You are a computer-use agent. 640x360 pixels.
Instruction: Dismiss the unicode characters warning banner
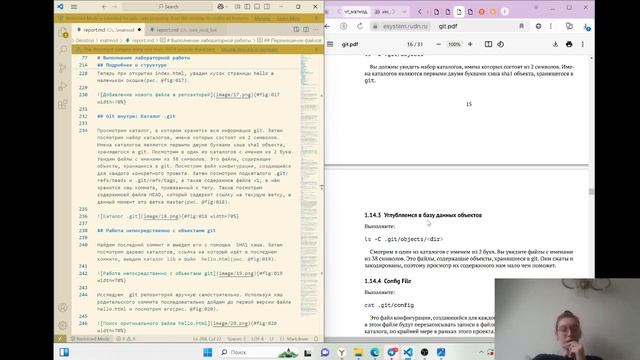(x=316, y=49)
